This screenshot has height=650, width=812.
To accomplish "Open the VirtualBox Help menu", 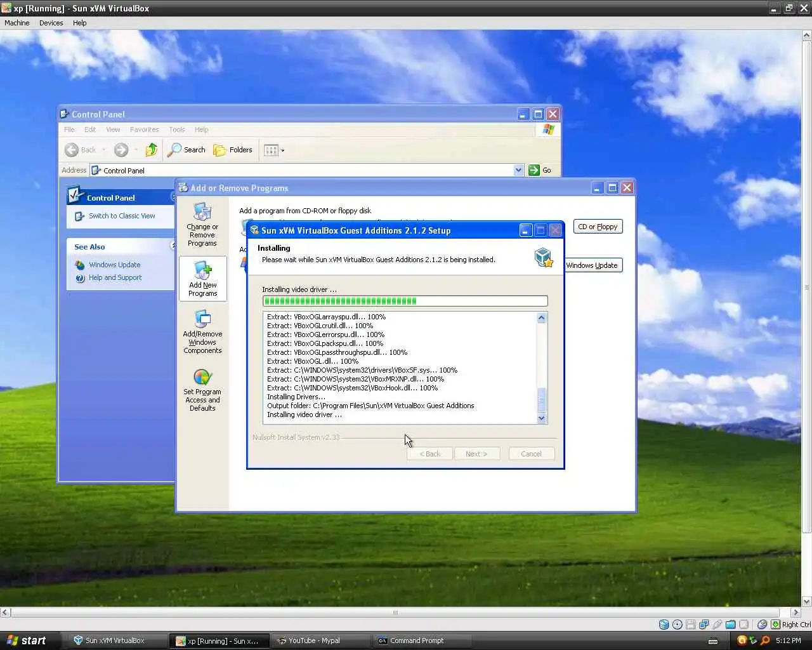I will 79,23.
